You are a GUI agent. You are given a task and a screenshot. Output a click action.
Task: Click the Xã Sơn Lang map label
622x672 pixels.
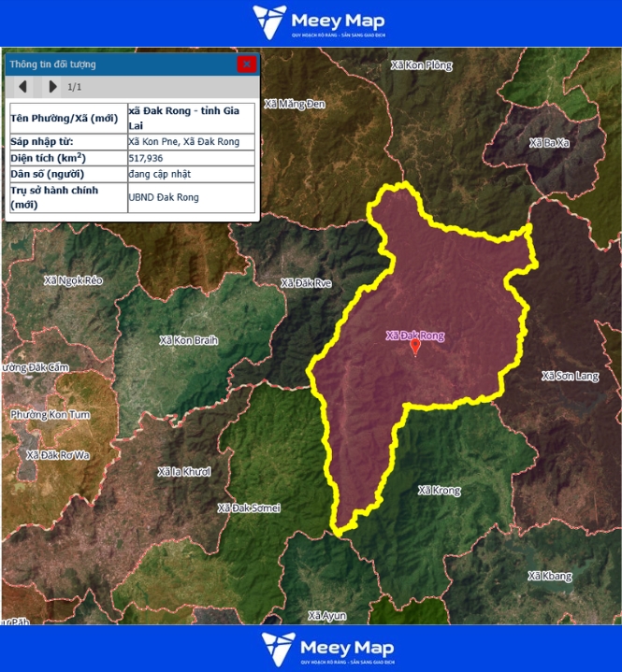point(570,376)
